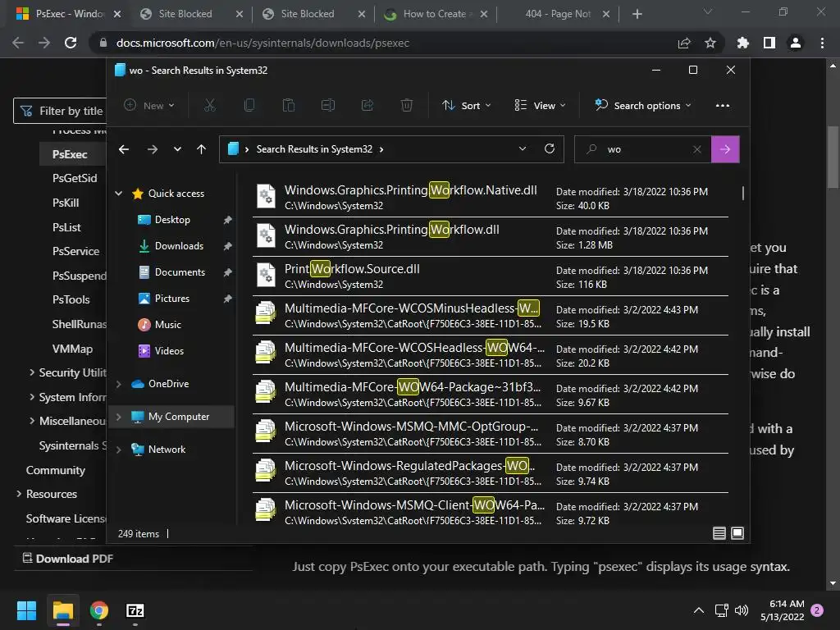Expand the address bar history dropdown
This screenshot has height=630, width=840.
(523, 149)
